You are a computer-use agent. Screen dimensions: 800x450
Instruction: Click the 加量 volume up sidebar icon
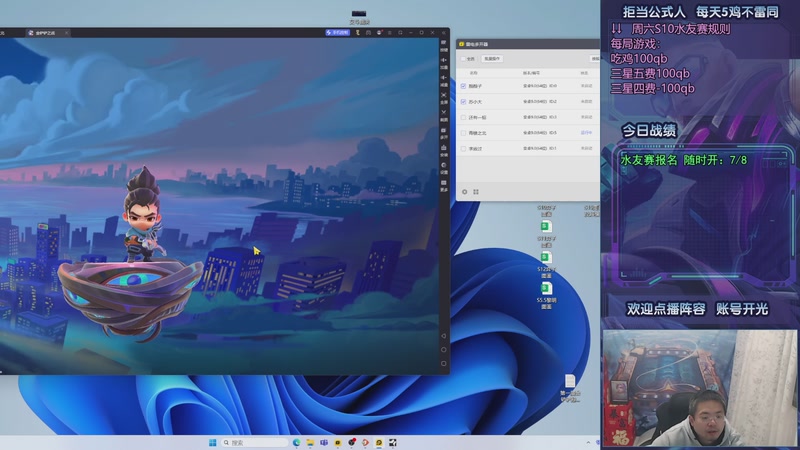point(444,63)
